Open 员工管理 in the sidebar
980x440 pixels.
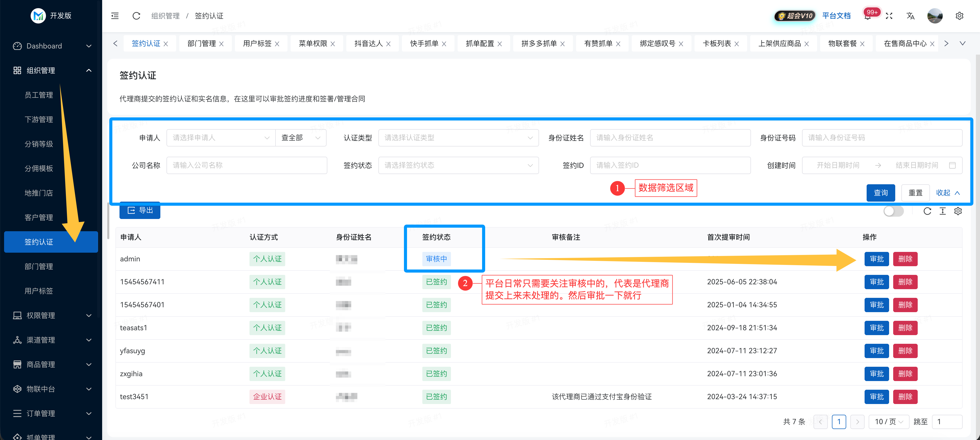39,95
